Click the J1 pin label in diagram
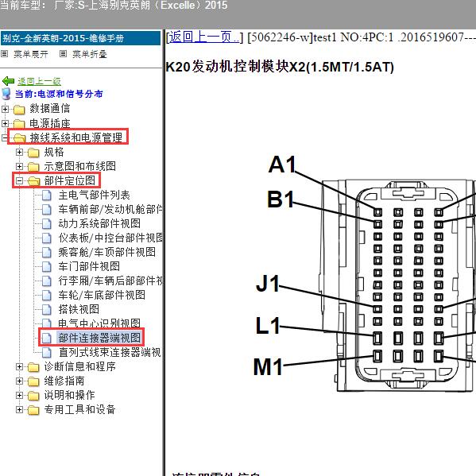Viewport: 476px width, 476px height. click(x=268, y=284)
